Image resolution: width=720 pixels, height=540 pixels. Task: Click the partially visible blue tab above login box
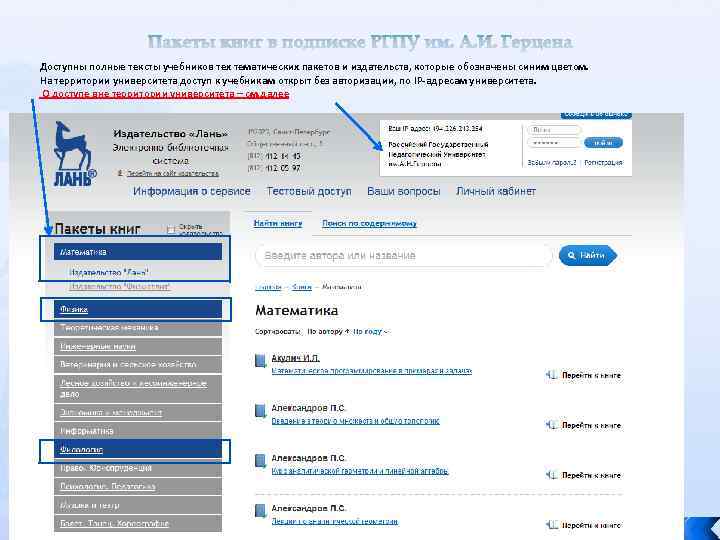pyautogui.click(x=596, y=115)
